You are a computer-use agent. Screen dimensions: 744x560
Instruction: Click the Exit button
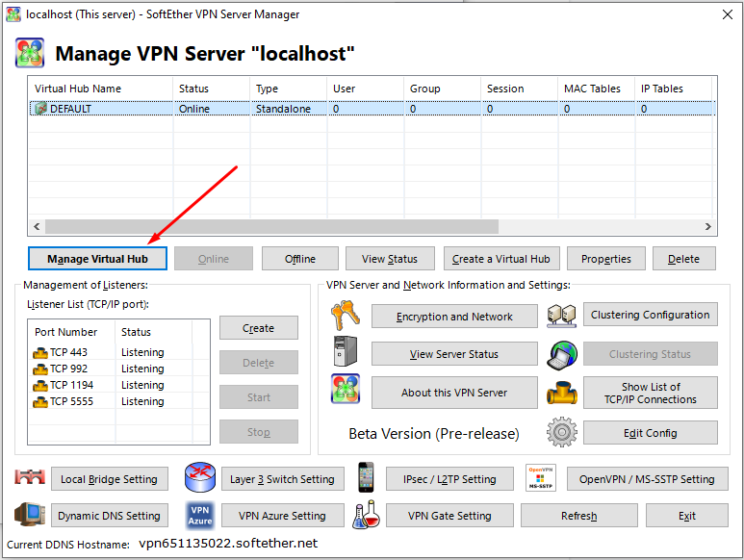[686, 516]
